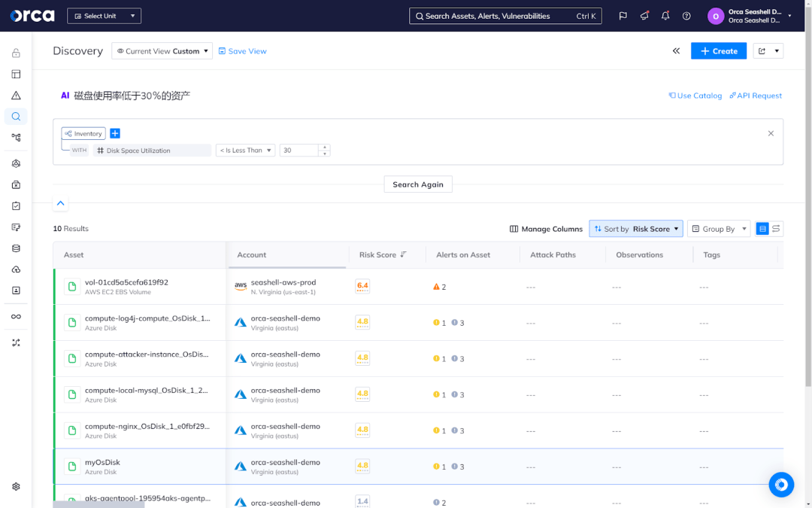This screenshot has height=508, width=812.
Task: Click the Disk Space Utilization field
Action: tap(152, 151)
